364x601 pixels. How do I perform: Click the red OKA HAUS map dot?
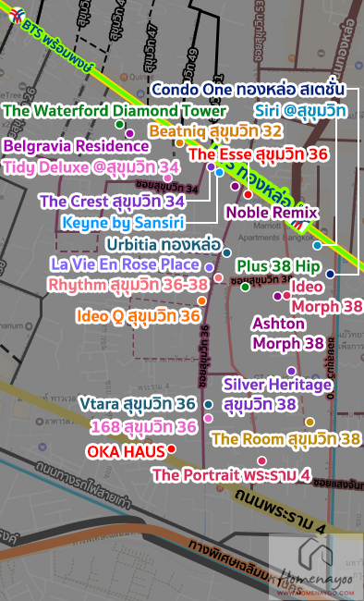coord(172,448)
